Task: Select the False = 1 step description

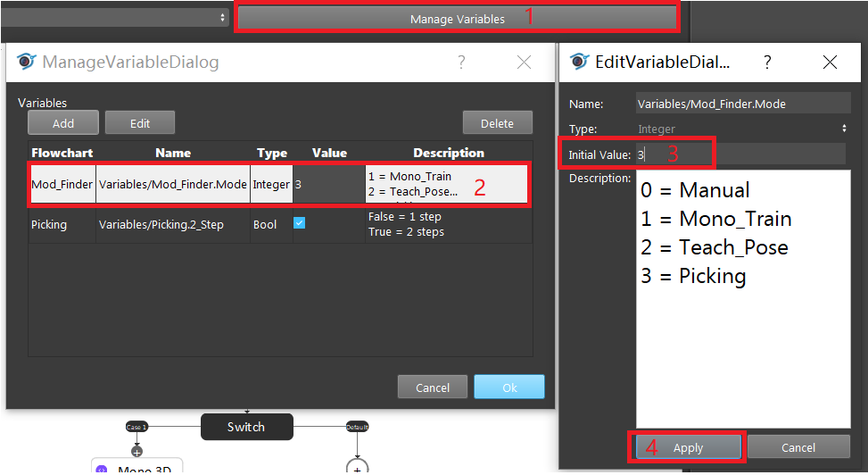Action: 449,224
